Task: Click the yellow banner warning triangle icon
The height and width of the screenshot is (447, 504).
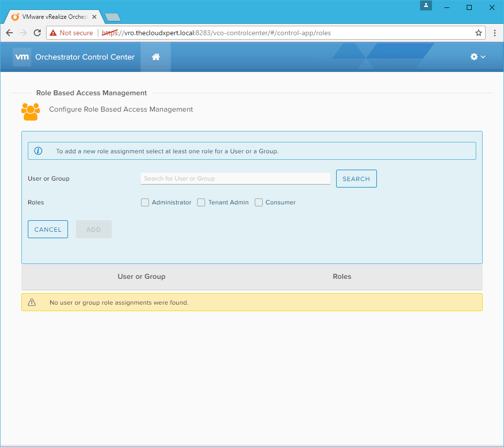Action: [32, 302]
